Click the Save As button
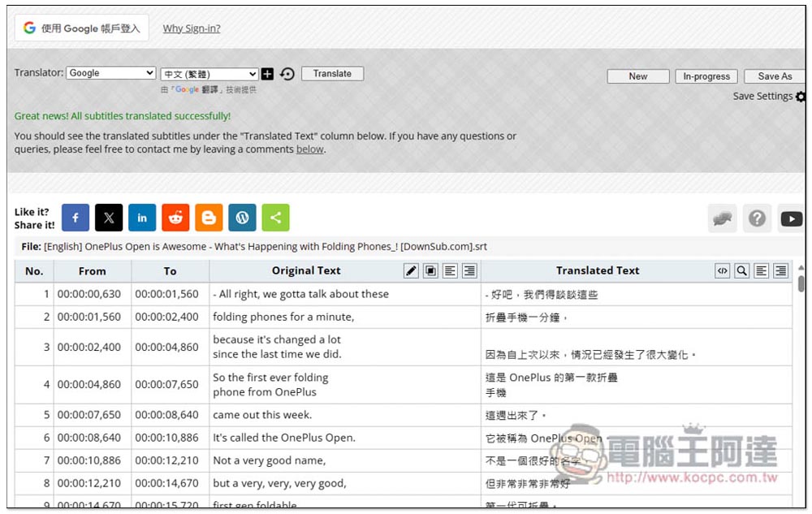 click(775, 76)
